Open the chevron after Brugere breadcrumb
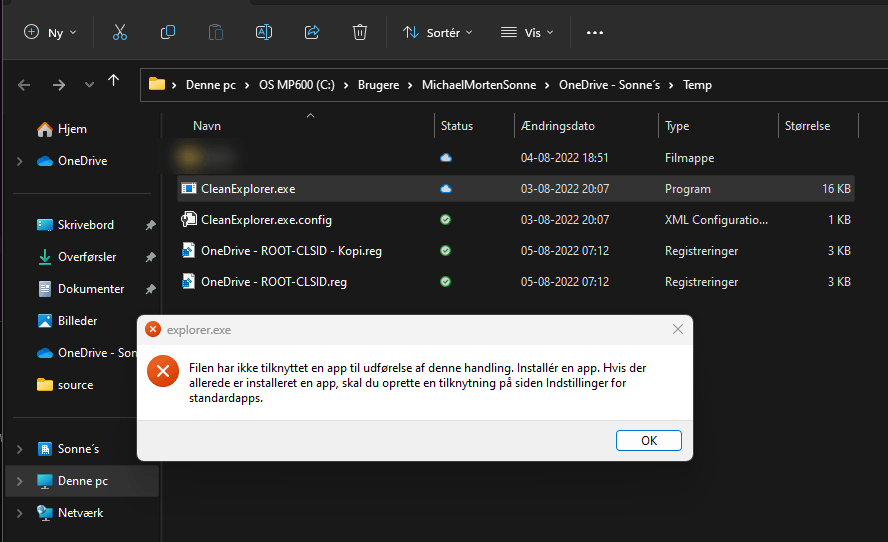 (x=411, y=85)
